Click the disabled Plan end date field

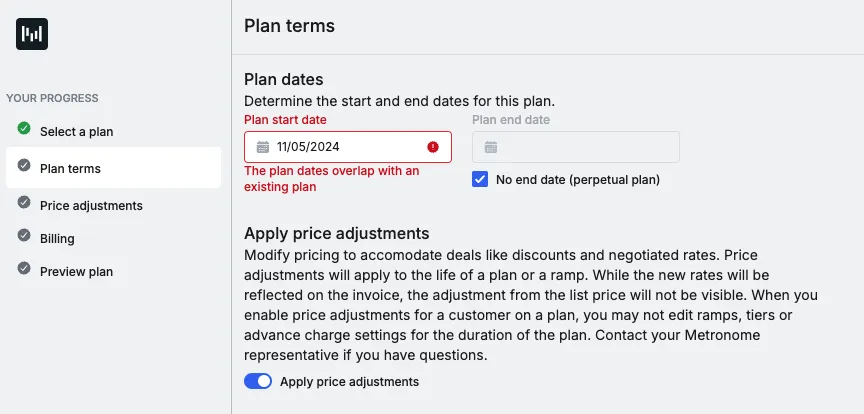pyautogui.click(x=585, y=147)
